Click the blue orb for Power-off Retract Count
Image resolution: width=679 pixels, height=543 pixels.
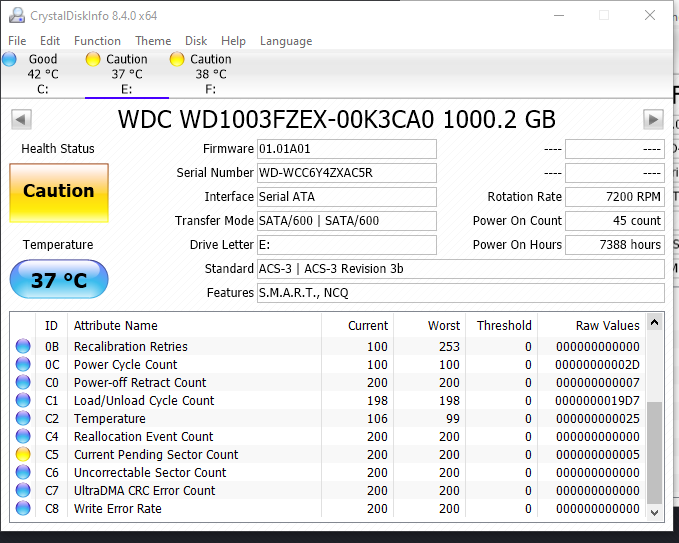pyautogui.click(x=23, y=382)
